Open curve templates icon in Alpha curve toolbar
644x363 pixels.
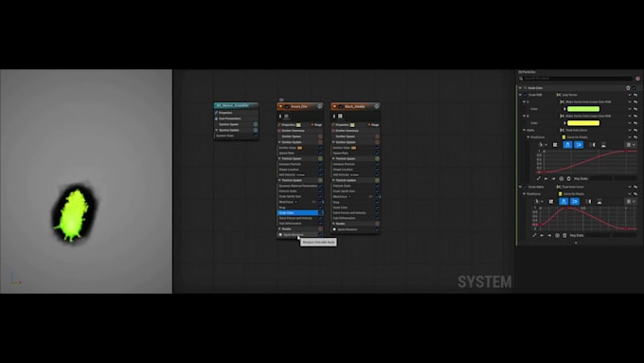[603, 145]
